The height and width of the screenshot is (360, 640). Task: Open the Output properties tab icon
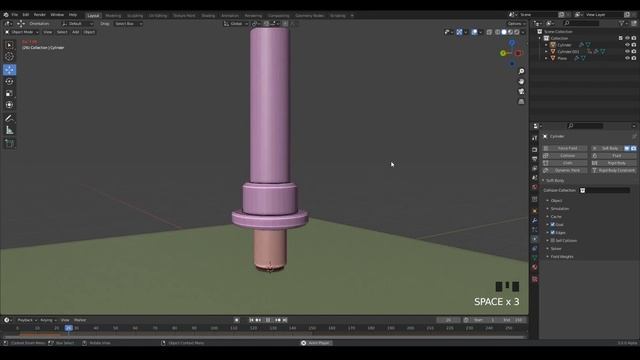(535, 159)
